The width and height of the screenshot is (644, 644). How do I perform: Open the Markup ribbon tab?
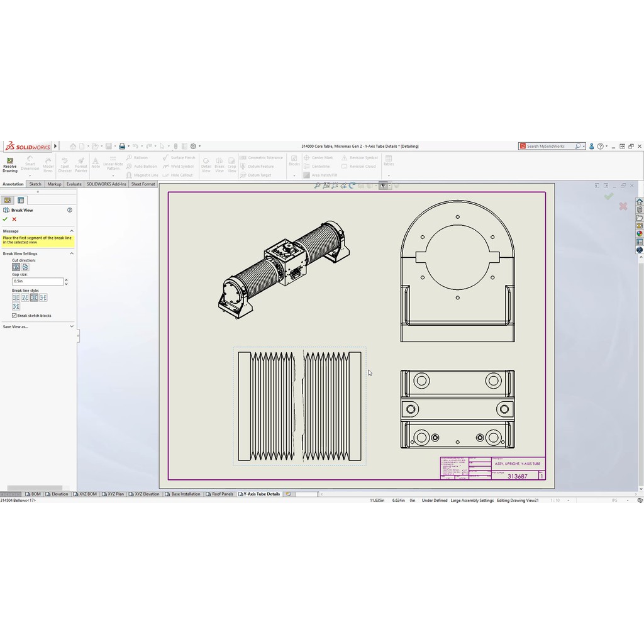coord(54,184)
